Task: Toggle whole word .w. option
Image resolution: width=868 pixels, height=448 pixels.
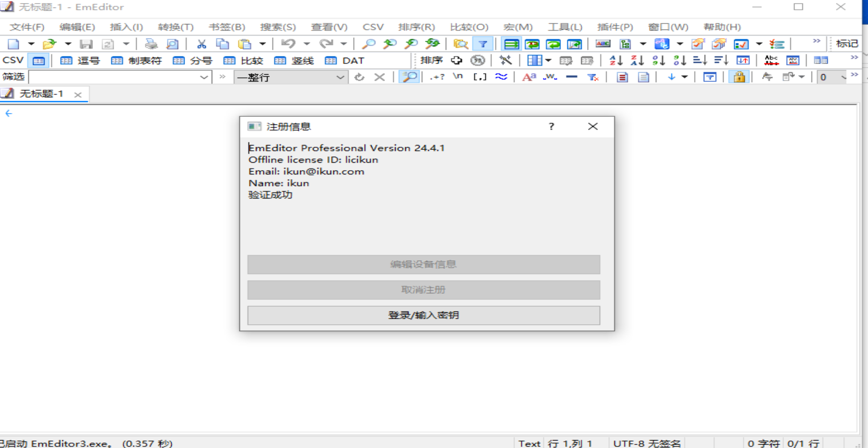Action: [550, 77]
